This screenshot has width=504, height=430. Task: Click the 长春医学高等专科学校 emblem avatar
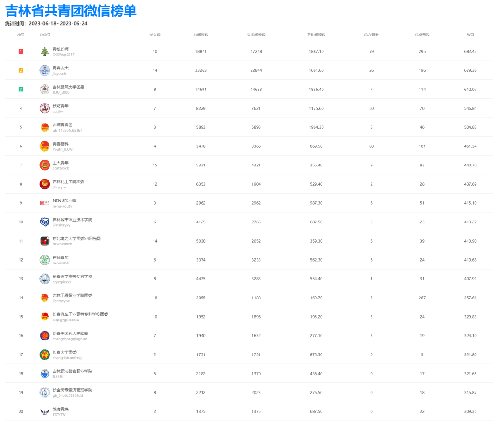[x=45, y=279]
